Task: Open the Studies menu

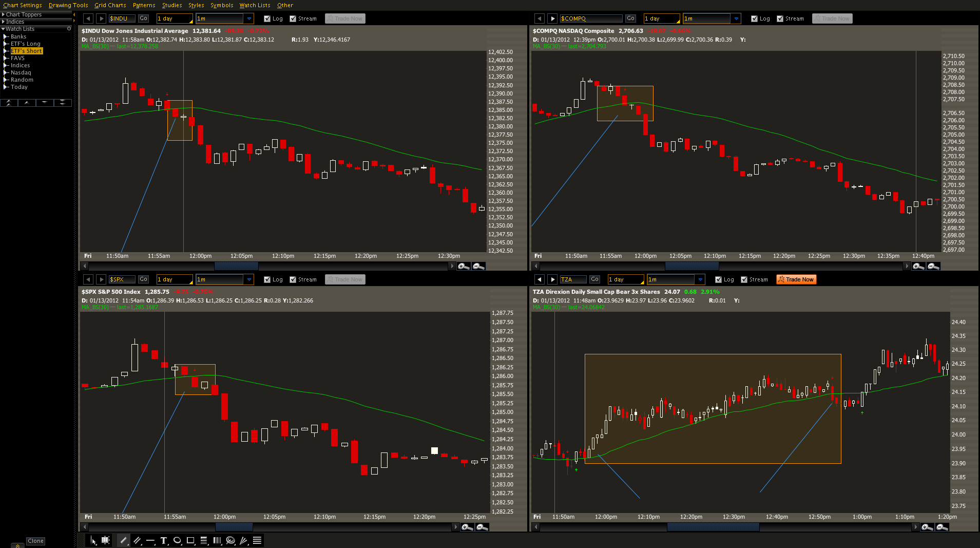Action: coord(172,5)
